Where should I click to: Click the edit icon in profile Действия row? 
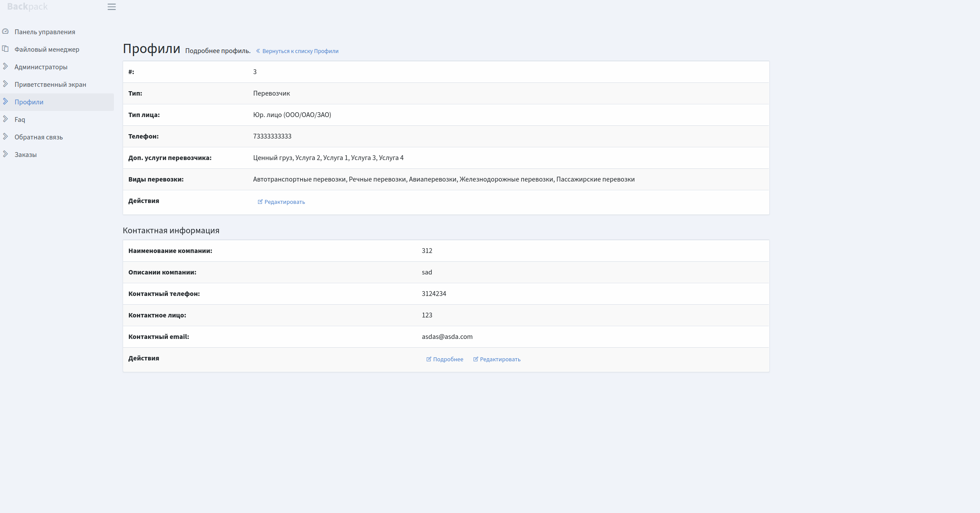click(260, 202)
